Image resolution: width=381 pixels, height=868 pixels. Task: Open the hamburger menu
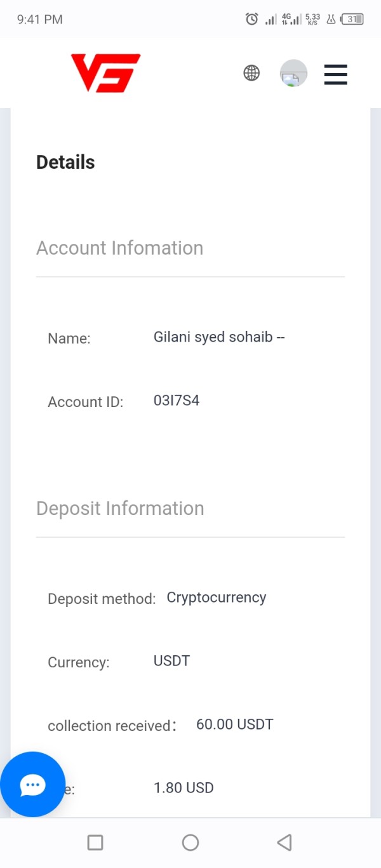pos(335,74)
